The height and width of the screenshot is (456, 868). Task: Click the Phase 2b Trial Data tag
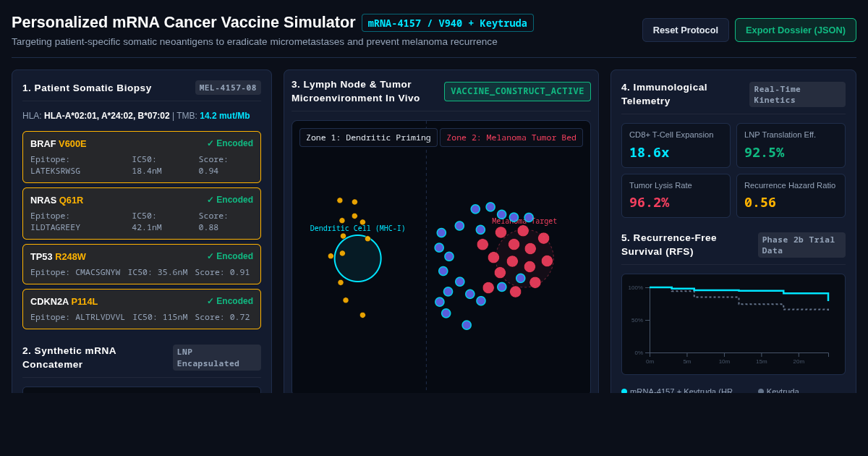pos(801,245)
